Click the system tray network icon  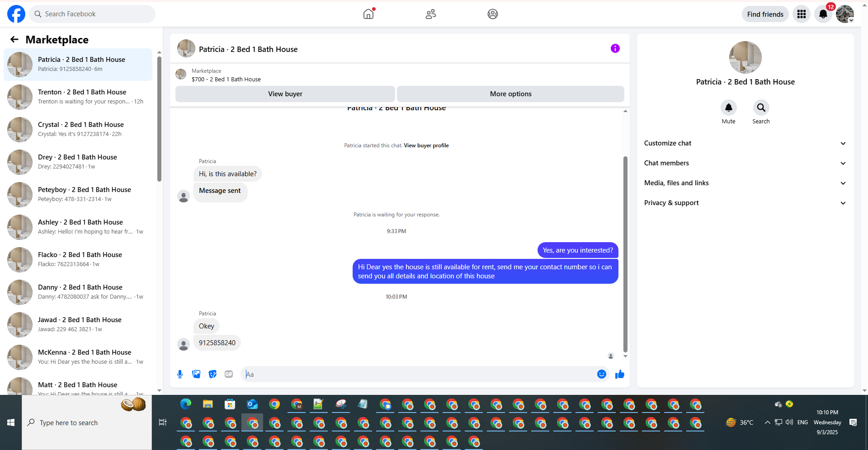click(778, 422)
